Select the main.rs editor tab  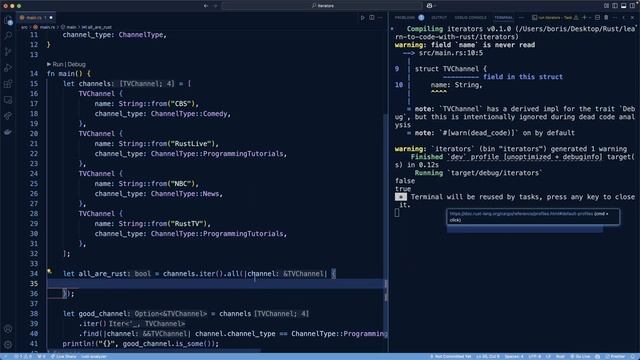36,18
